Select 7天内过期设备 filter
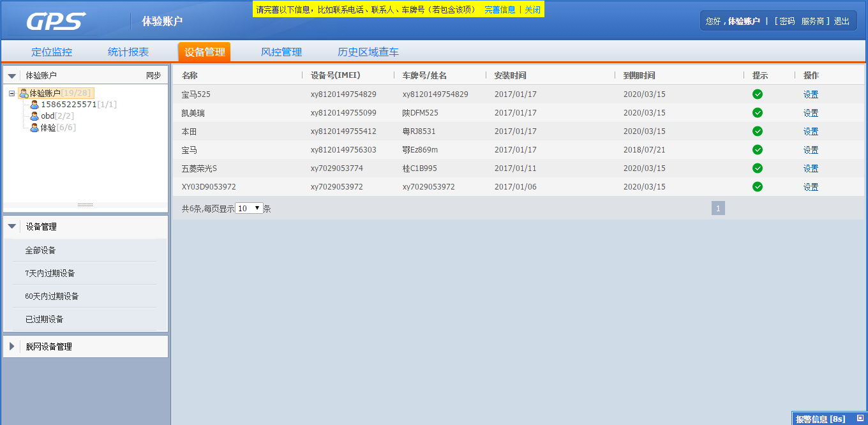868x425 pixels. click(50, 273)
